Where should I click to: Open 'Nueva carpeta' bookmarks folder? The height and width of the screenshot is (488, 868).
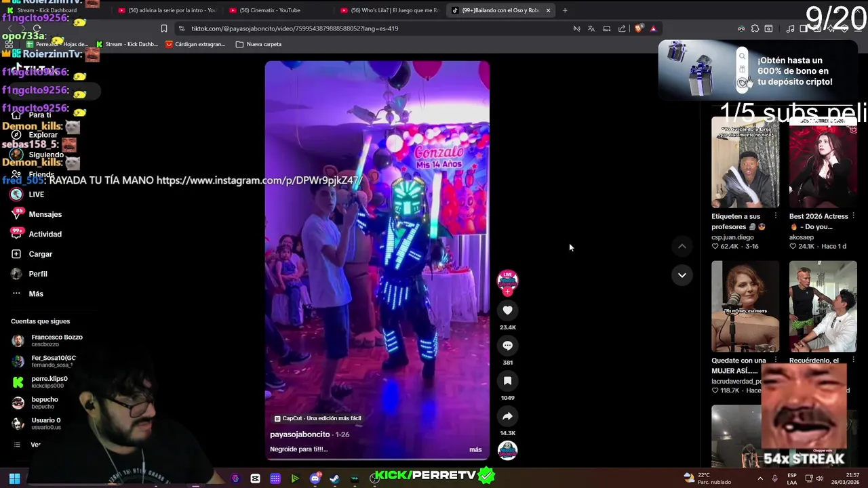point(258,44)
